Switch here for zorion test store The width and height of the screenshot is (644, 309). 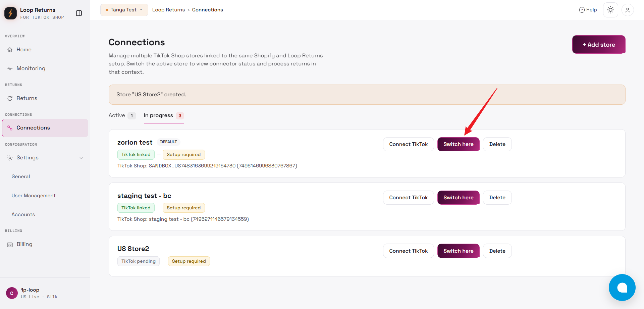(458, 144)
